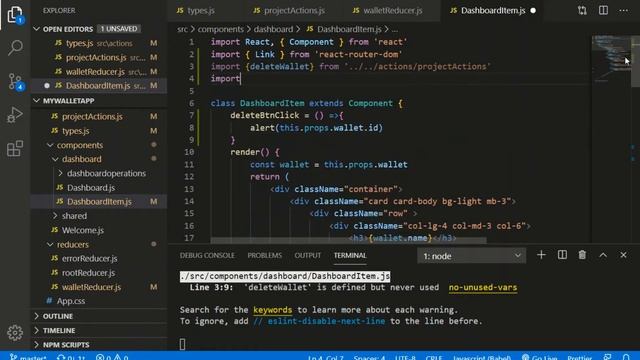Open App.css in the file tree

coord(99,301)
